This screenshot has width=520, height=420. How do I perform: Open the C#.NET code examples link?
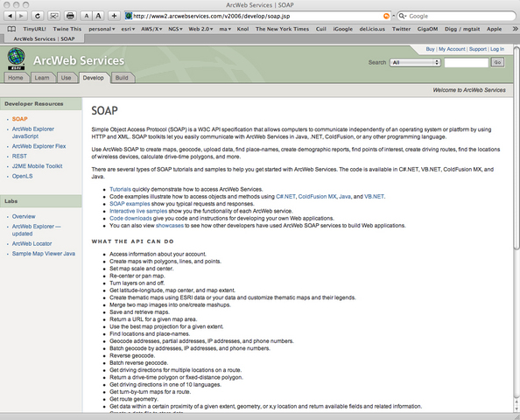(x=285, y=197)
